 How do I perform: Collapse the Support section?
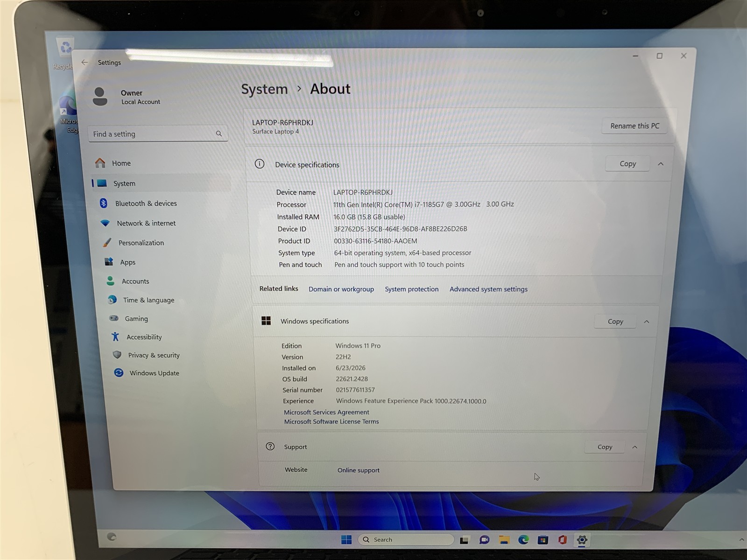(635, 447)
